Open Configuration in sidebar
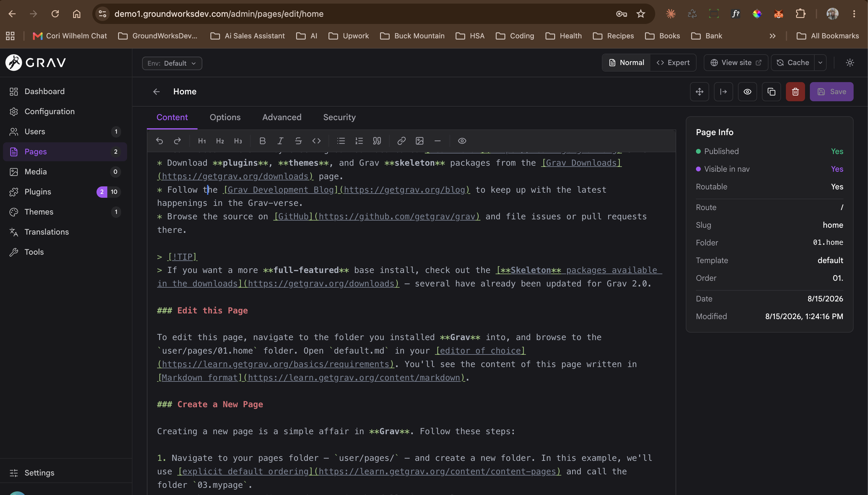The image size is (868, 495). pyautogui.click(x=65, y=111)
